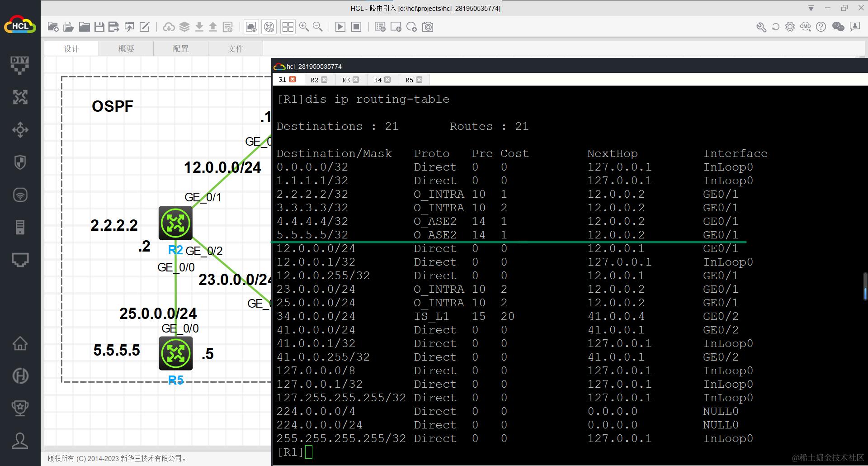Switch to the 设计 tab

click(71, 48)
